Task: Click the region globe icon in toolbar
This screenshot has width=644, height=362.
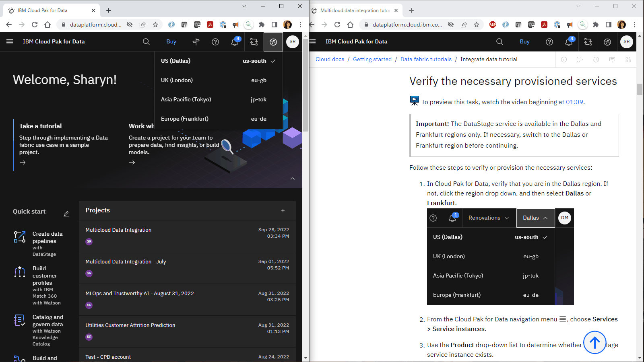Action: coord(273,42)
